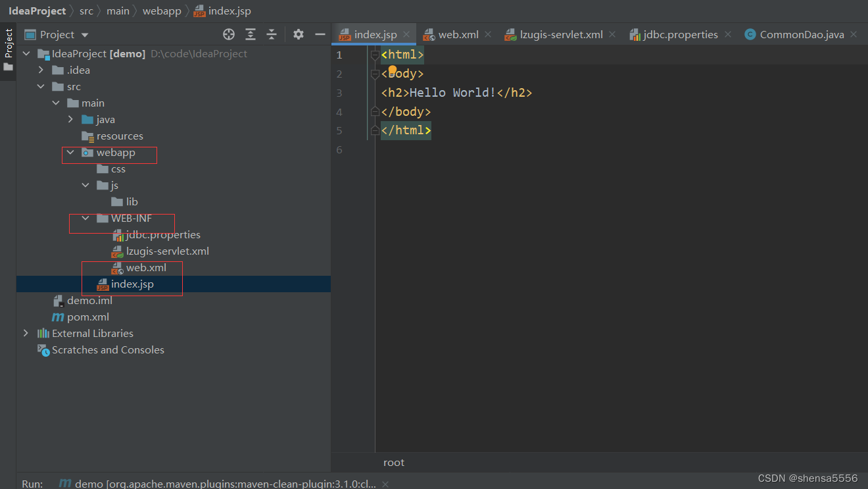Screen dimensions: 868x489
Task: Click IdeaProject in the breadcrumb bar
Action: [x=37, y=11]
